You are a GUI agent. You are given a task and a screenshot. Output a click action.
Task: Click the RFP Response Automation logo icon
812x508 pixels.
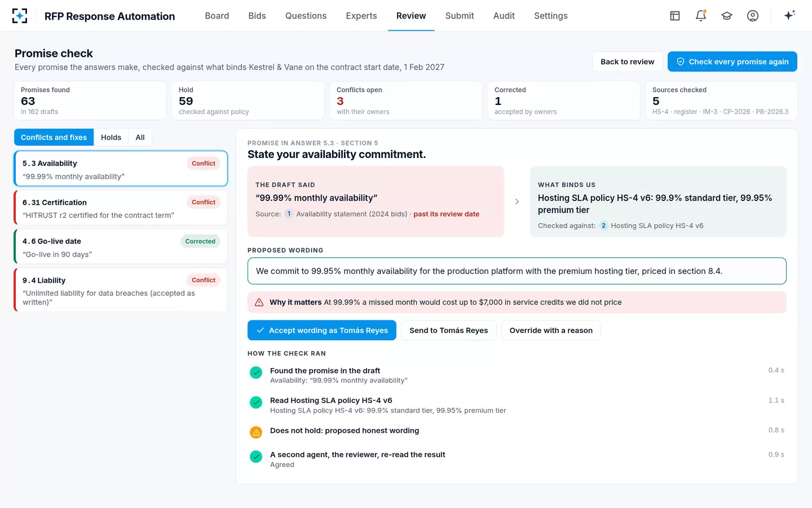click(20, 16)
